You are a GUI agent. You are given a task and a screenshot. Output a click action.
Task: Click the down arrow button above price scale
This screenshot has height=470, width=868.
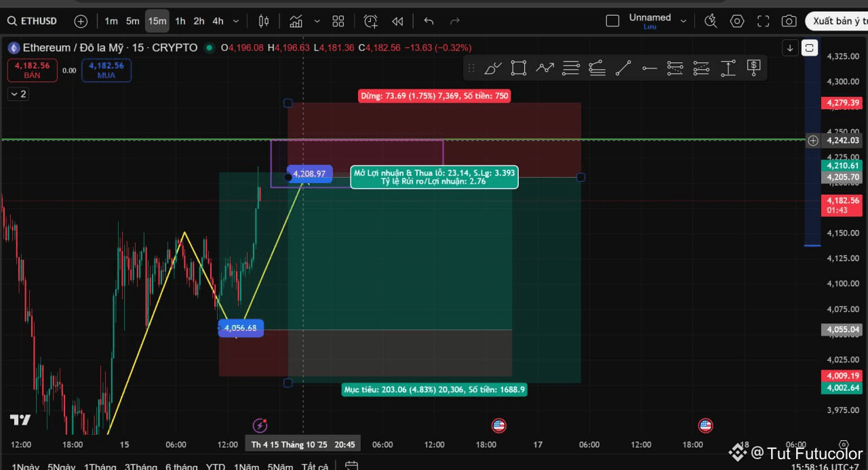click(x=790, y=47)
